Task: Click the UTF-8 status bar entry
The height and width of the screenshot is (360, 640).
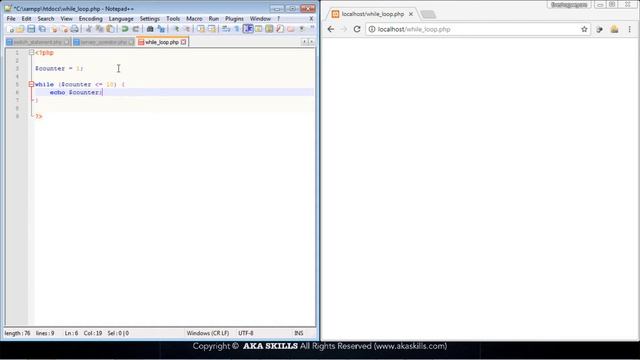Action: click(246, 333)
